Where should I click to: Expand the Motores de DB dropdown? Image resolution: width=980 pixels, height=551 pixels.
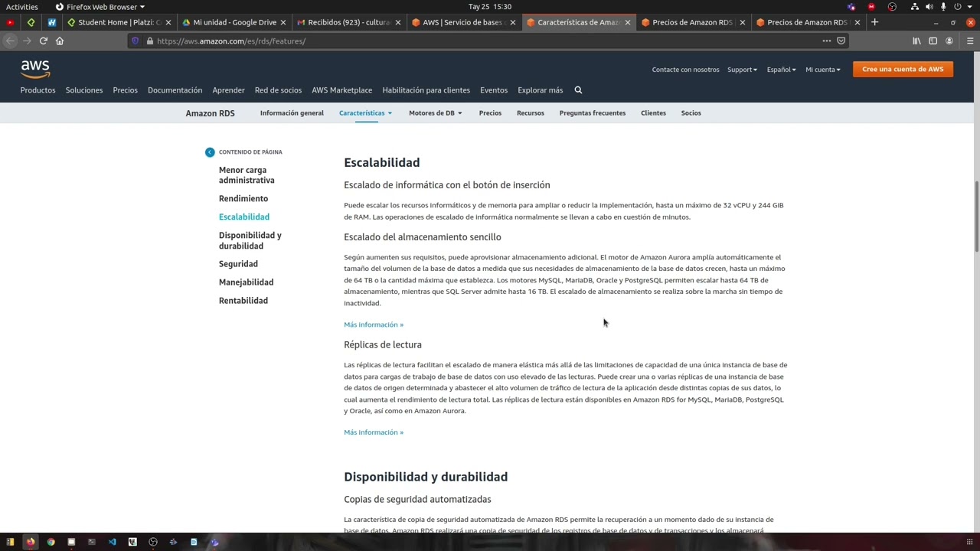(436, 113)
